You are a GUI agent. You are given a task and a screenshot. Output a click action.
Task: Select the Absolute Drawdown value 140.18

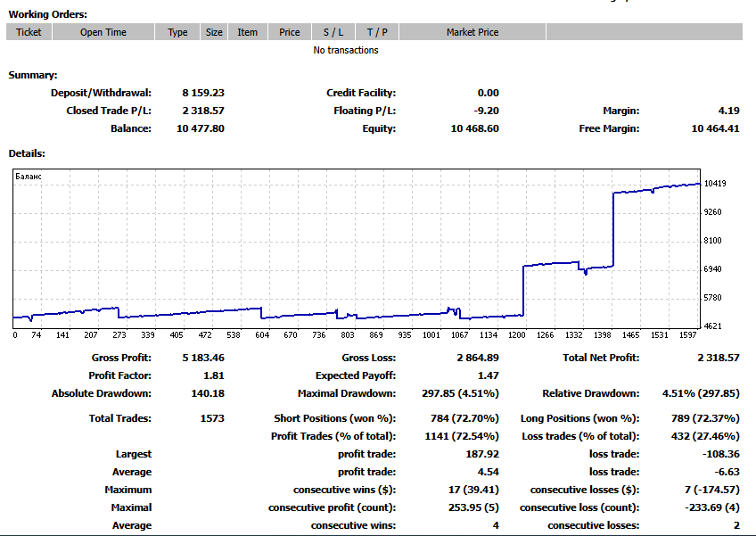pos(208,393)
